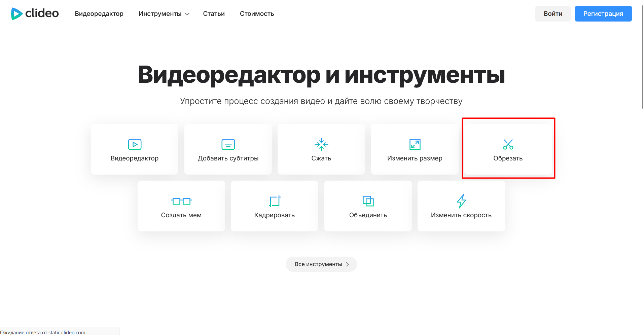Viewport: 644px width, 335px height.
Task: Open the Видеоредактор menu item
Action: pos(99,13)
